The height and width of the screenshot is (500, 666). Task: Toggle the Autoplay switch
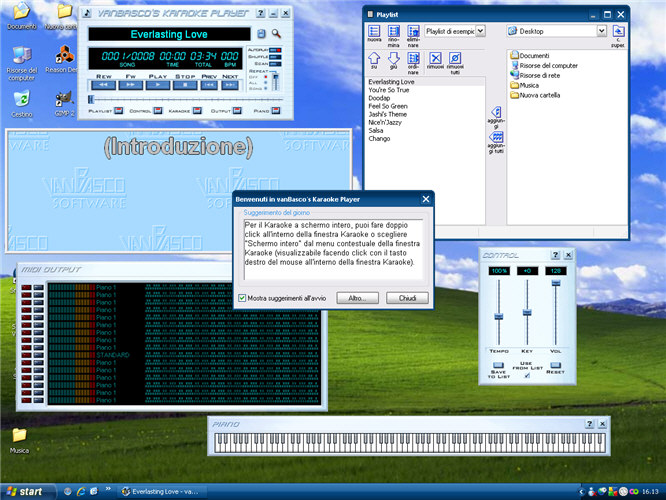pos(275,50)
